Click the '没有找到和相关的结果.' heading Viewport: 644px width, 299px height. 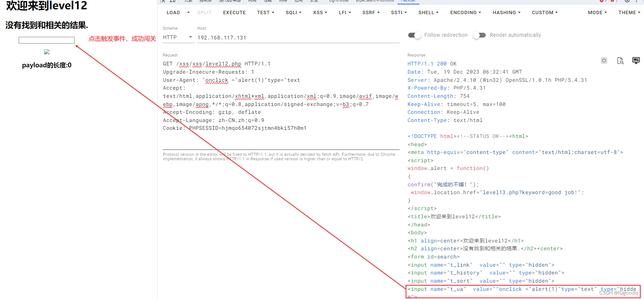[47, 25]
